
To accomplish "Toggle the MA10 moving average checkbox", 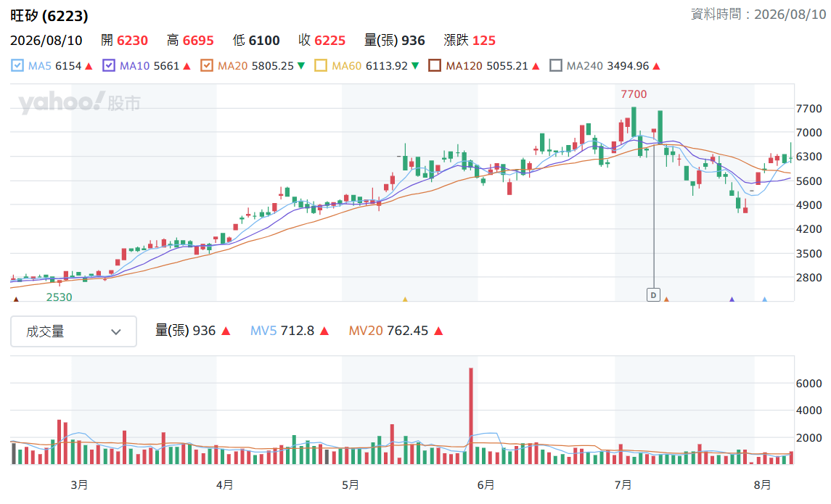I will (109, 66).
